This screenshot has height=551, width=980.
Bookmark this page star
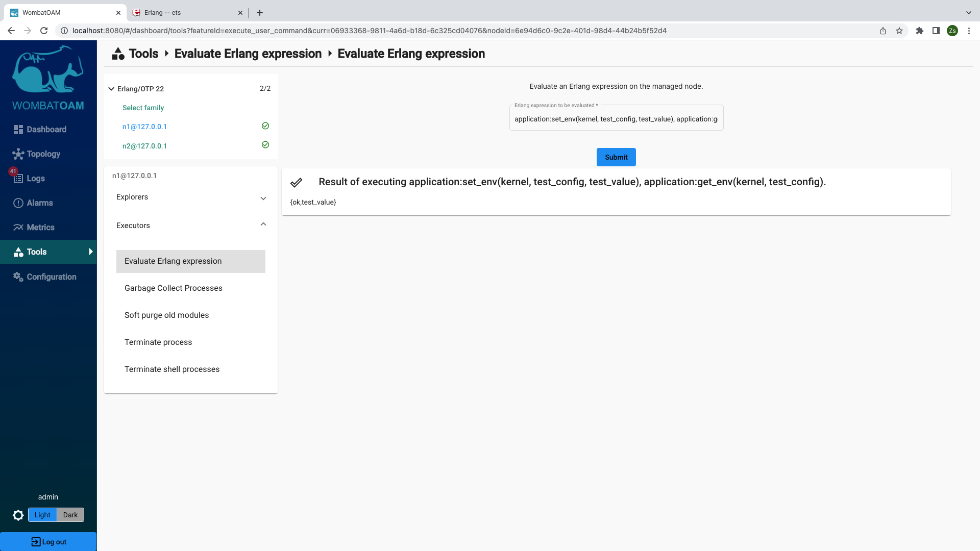pos(899,31)
